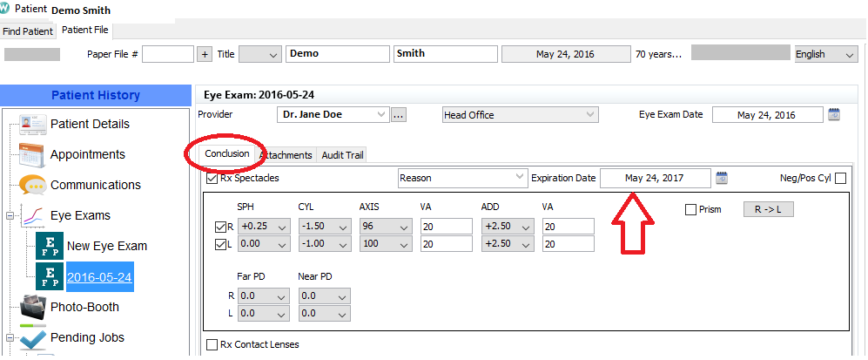Click the R -> L copy button
The height and width of the screenshot is (360, 868).
tap(768, 209)
